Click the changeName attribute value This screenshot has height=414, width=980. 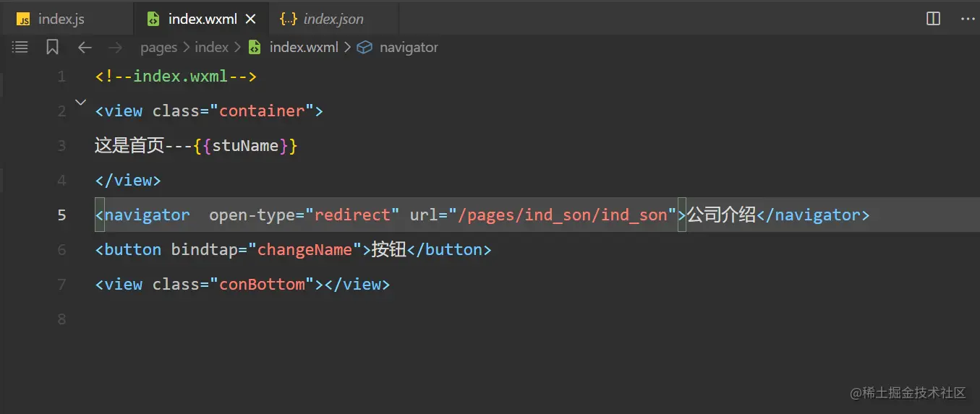(x=304, y=250)
